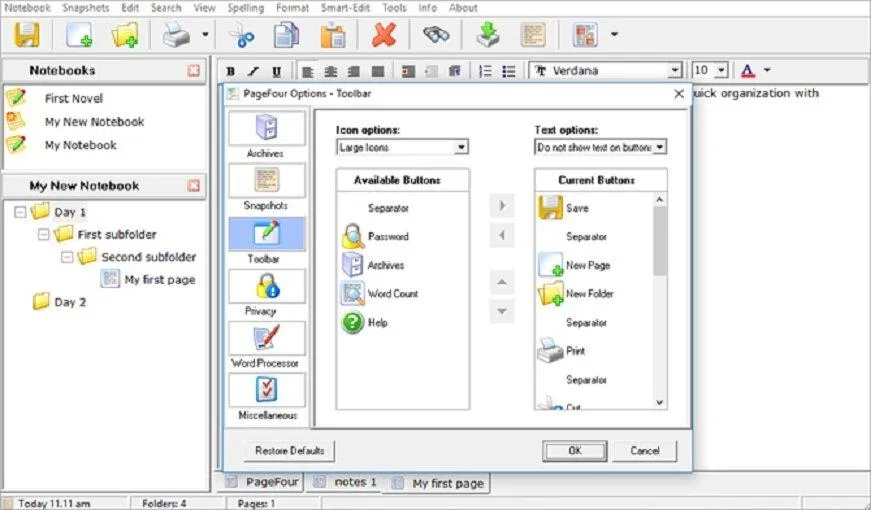Open the Text options dropdown

coord(600,147)
